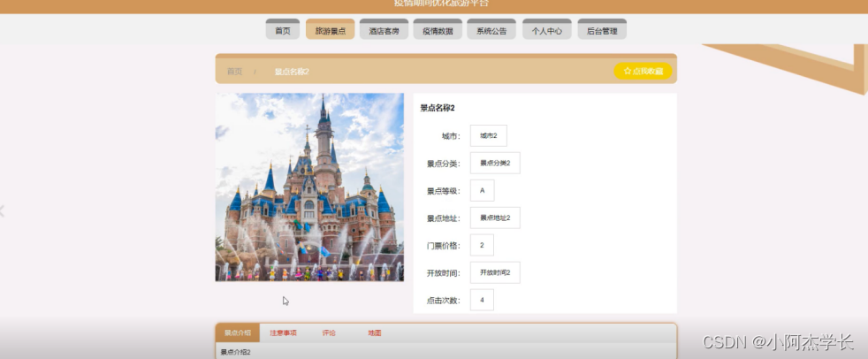Screen dimensions: 868x359
Task: Open the 地图 detail tab
Action: point(374,333)
